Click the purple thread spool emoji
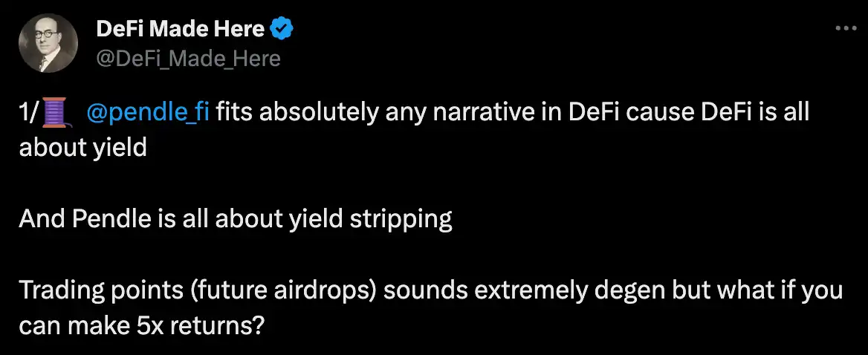 [56, 114]
